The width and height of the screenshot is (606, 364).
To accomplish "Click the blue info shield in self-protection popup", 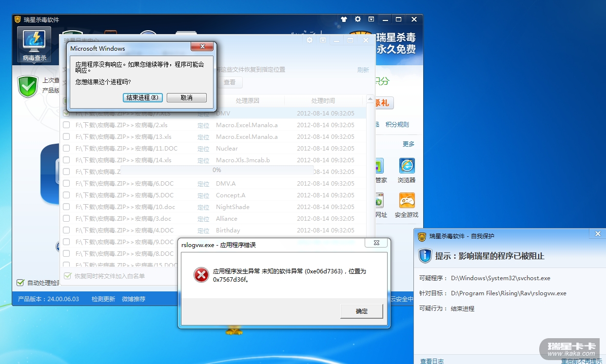I will tap(425, 255).
